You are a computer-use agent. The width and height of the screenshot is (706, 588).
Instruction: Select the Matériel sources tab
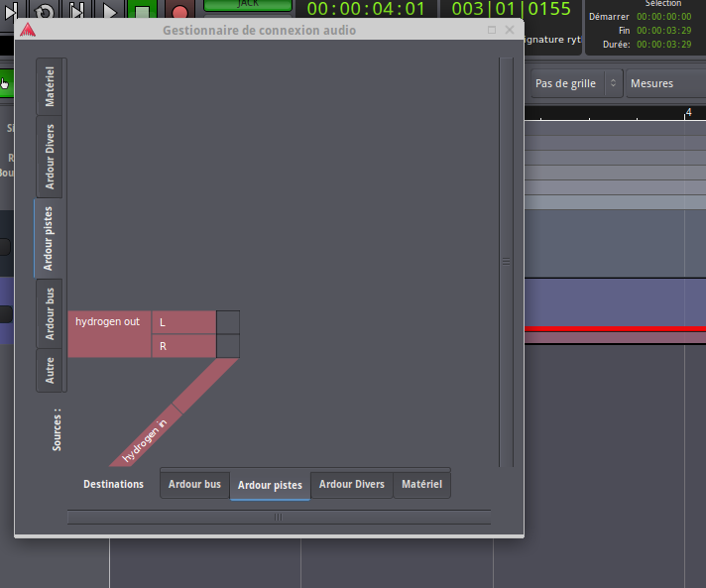click(x=50, y=87)
